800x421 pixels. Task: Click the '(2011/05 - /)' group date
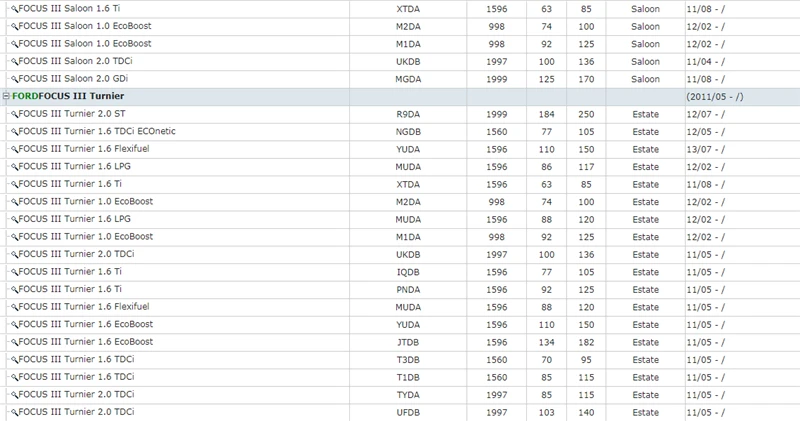tap(715, 96)
